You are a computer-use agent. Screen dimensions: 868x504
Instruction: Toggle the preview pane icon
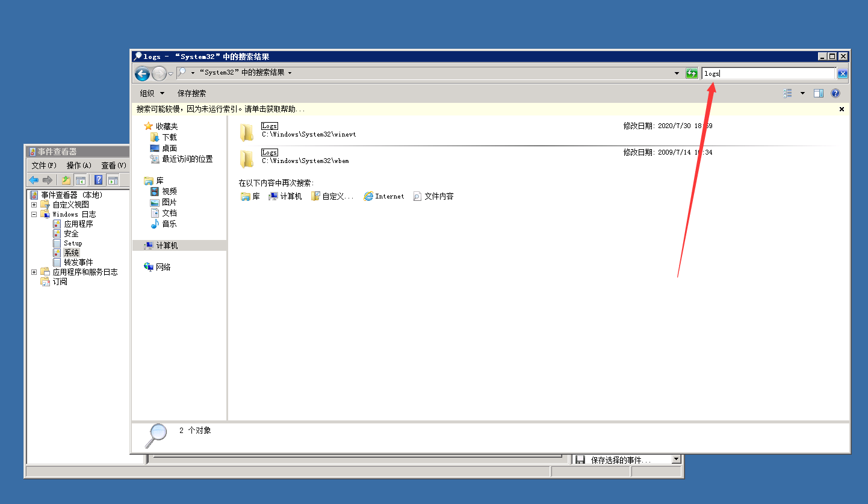pos(819,93)
